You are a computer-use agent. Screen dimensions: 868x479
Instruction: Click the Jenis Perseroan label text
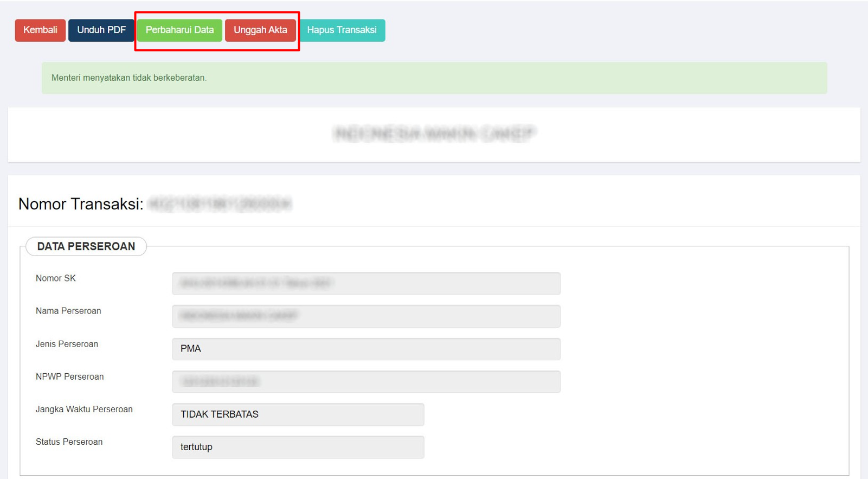click(67, 344)
